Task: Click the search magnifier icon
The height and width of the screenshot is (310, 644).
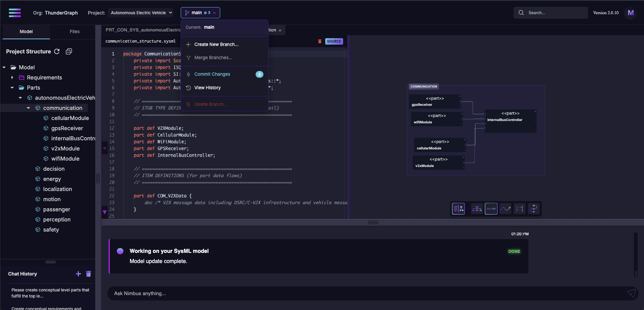Action: click(521, 13)
